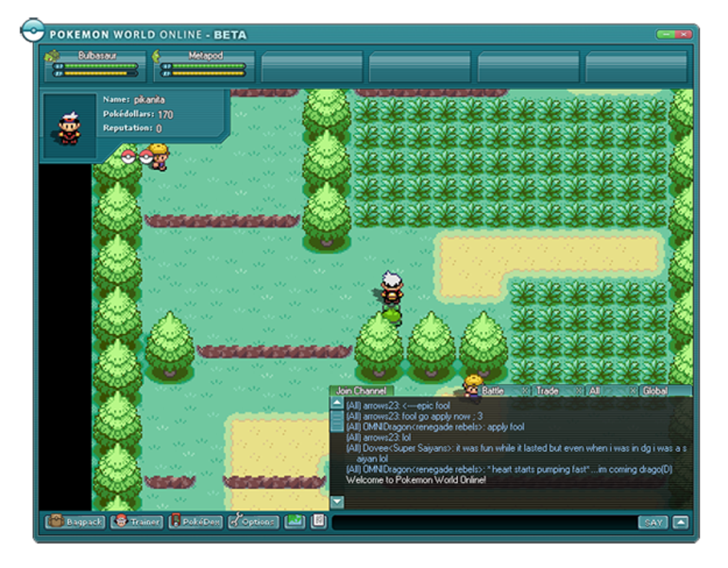
Task: Click the Bulbasaur sprite icon
Action: (52, 56)
